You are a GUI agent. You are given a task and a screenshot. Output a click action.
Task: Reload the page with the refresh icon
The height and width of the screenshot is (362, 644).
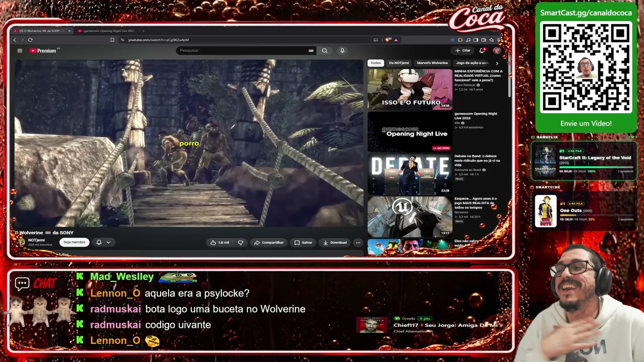tap(30, 40)
